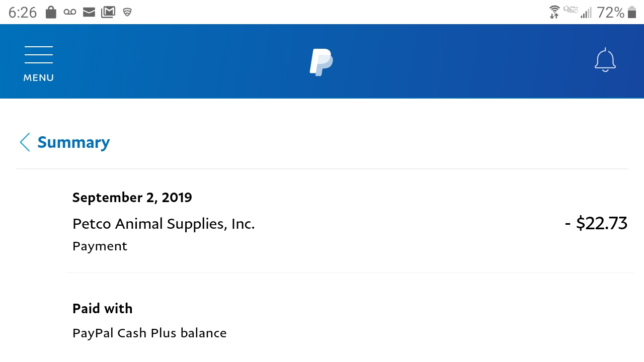The width and height of the screenshot is (644, 362).
Task: Tap the Wi-Fi icon with data arrows
Action: (554, 12)
